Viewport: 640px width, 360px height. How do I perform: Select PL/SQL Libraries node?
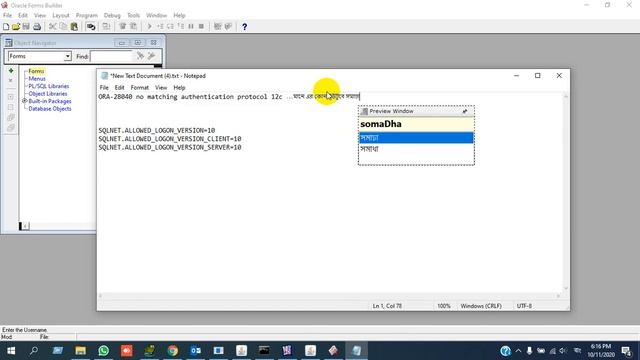tap(49, 86)
